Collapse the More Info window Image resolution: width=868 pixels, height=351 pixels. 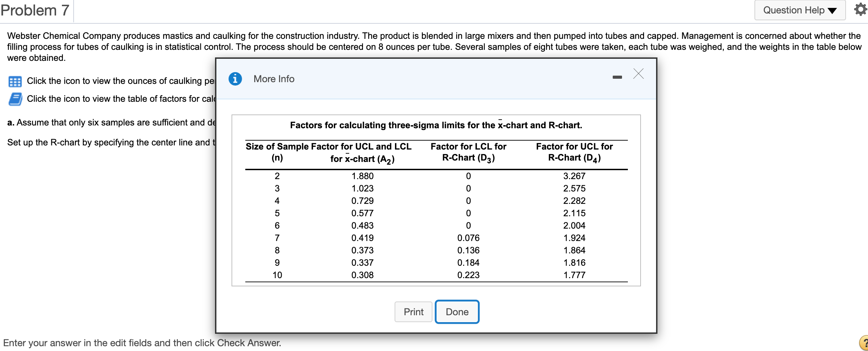click(x=617, y=78)
